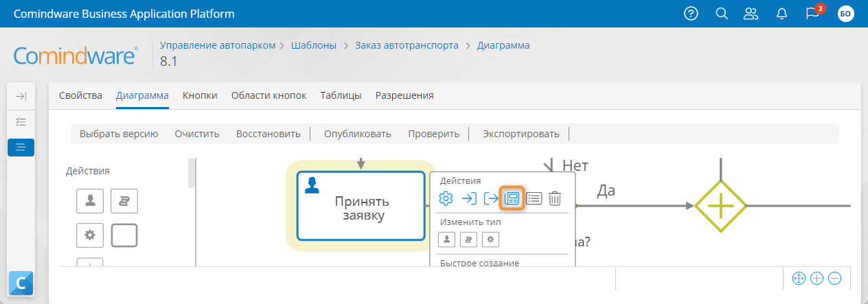Image resolution: width=868 pixels, height=304 pixels.
Task: Zoom in with the plus circle icon
Action: coord(816,279)
